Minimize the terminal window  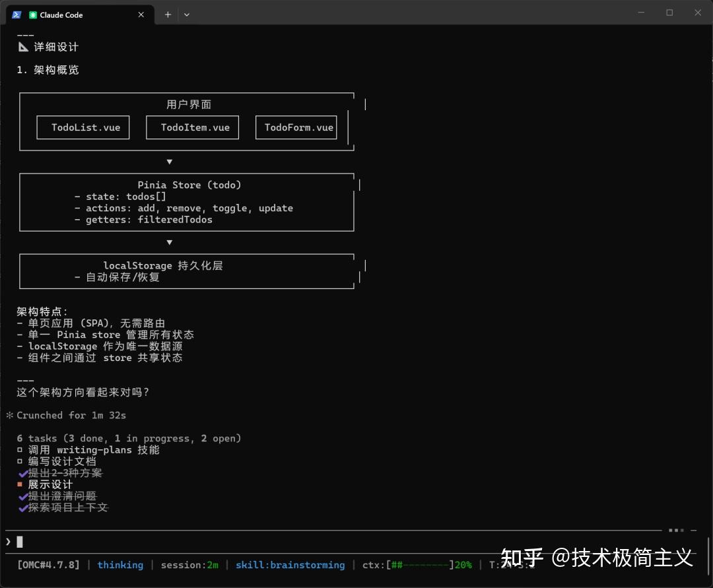(641, 13)
